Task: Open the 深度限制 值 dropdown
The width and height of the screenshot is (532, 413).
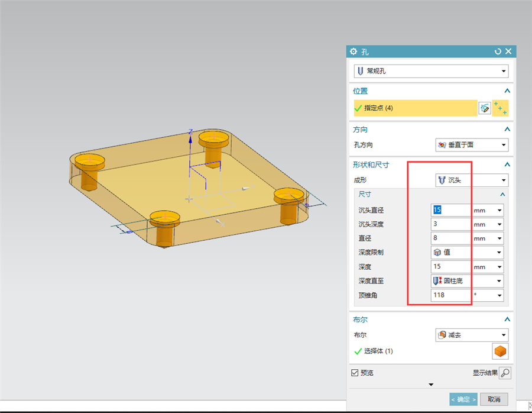Action: pyautogui.click(x=467, y=252)
